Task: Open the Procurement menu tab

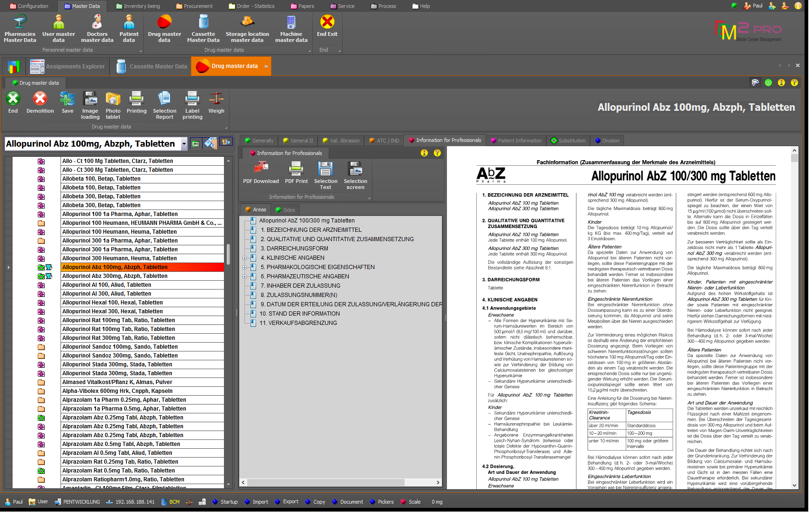Action: 195,6
